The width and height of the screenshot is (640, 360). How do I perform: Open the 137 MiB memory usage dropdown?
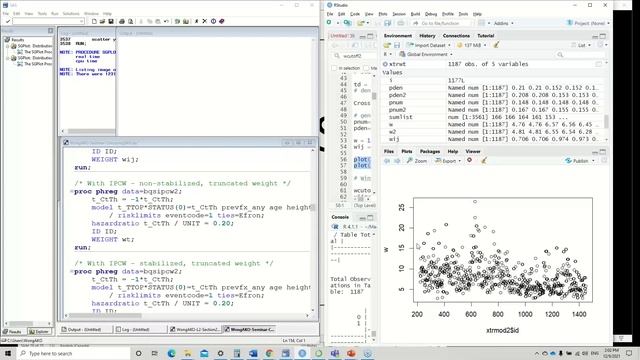click(472, 45)
